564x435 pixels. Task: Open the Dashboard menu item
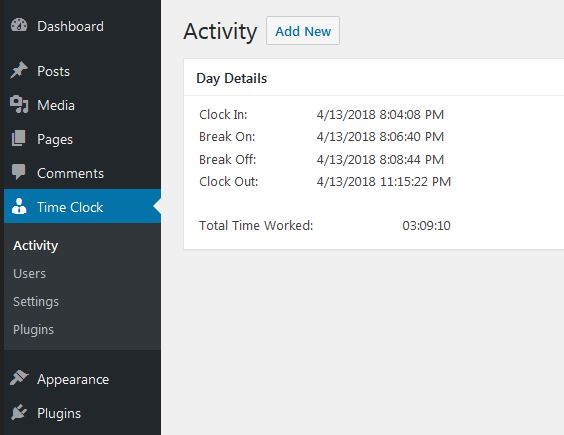tap(70, 26)
